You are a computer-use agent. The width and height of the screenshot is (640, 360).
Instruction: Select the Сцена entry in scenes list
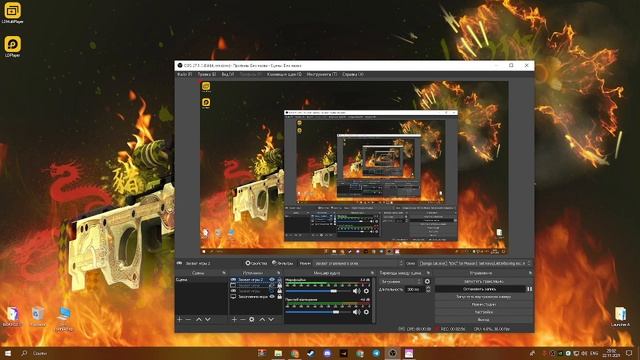pyautogui.click(x=202, y=280)
